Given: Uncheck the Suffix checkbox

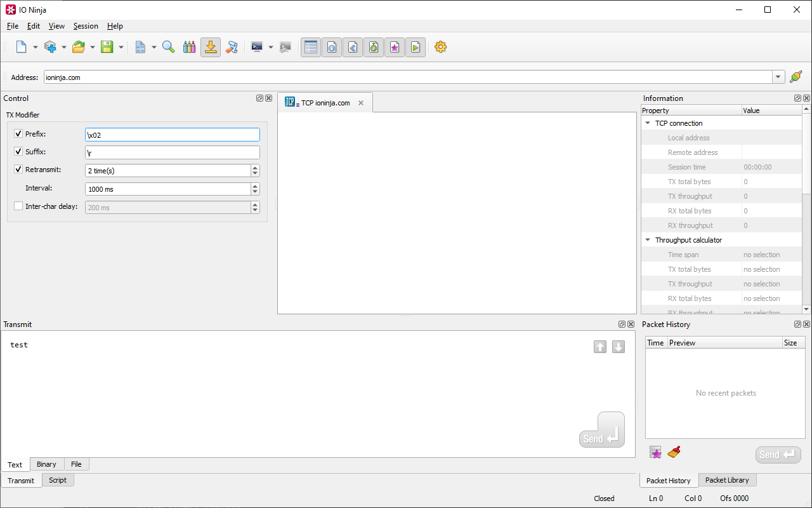Looking at the screenshot, I should (18, 152).
